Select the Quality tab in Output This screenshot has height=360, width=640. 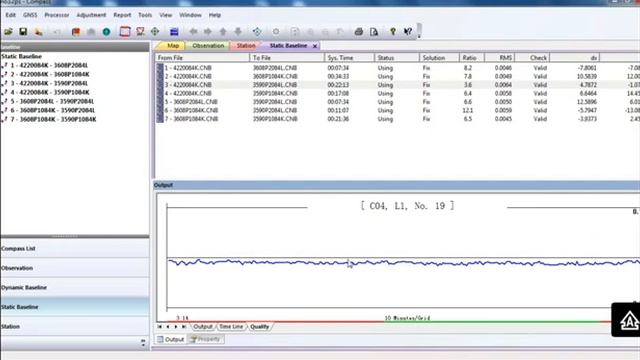tap(260, 327)
